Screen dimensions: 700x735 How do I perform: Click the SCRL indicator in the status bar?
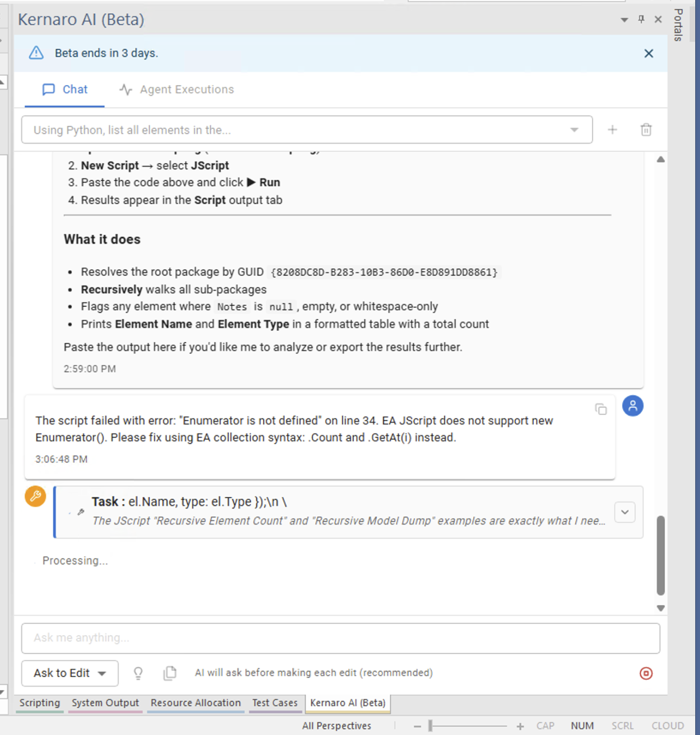click(x=622, y=726)
